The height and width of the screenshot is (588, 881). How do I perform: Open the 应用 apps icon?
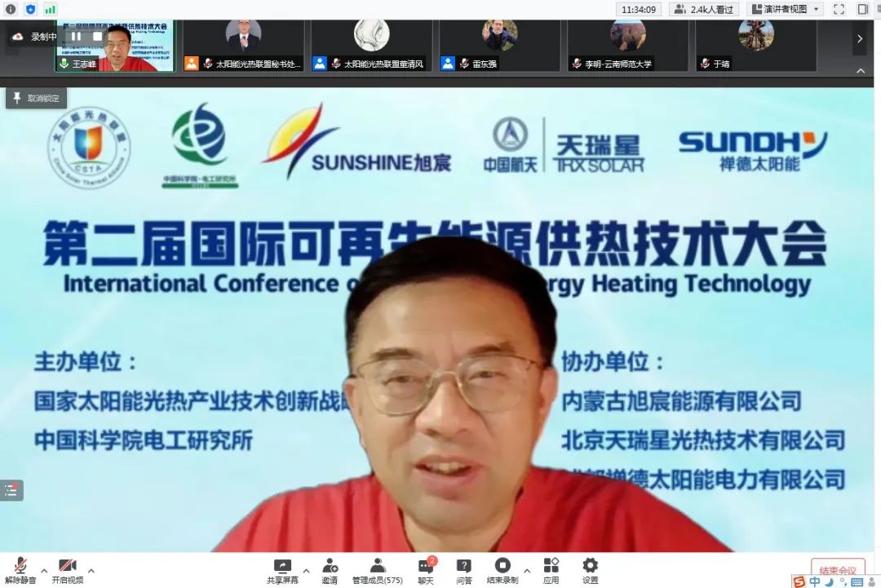[551, 566]
